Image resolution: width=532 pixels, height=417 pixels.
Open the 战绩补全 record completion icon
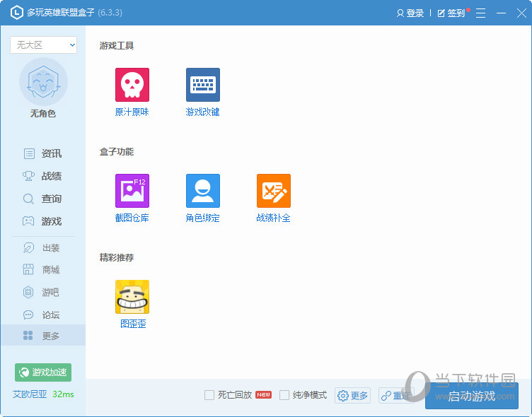click(274, 191)
